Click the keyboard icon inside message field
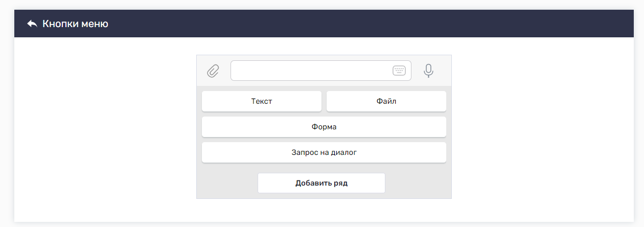The image size is (644, 227). [x=399, y=71]
